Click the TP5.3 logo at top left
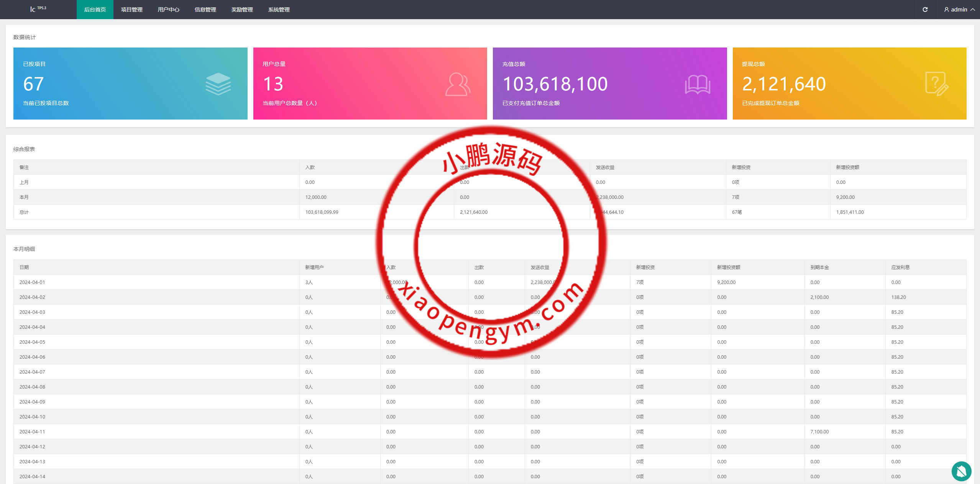 pyautogui.click(x=38, y=9)
